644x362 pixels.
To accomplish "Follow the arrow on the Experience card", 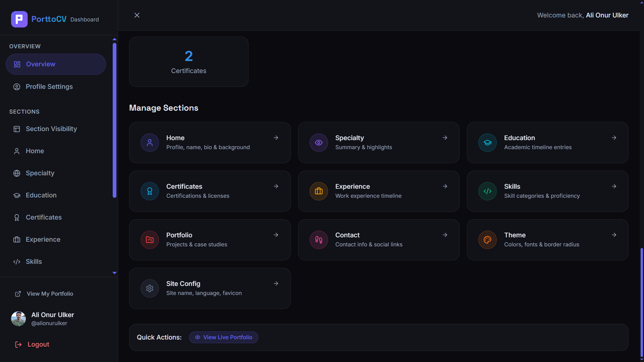I will pyautogui.click(x=445, y=186).
